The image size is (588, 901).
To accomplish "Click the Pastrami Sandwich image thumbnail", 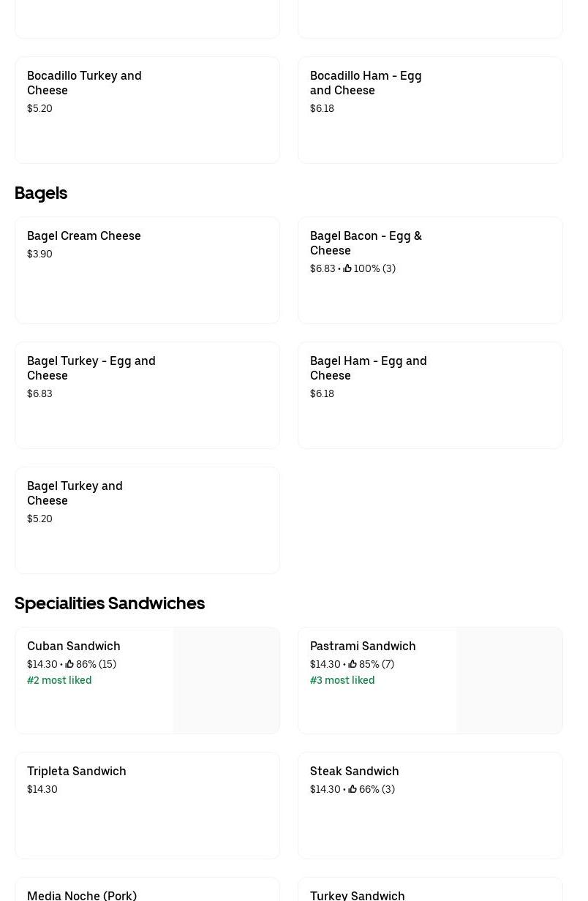I will (x=510, y=680).
